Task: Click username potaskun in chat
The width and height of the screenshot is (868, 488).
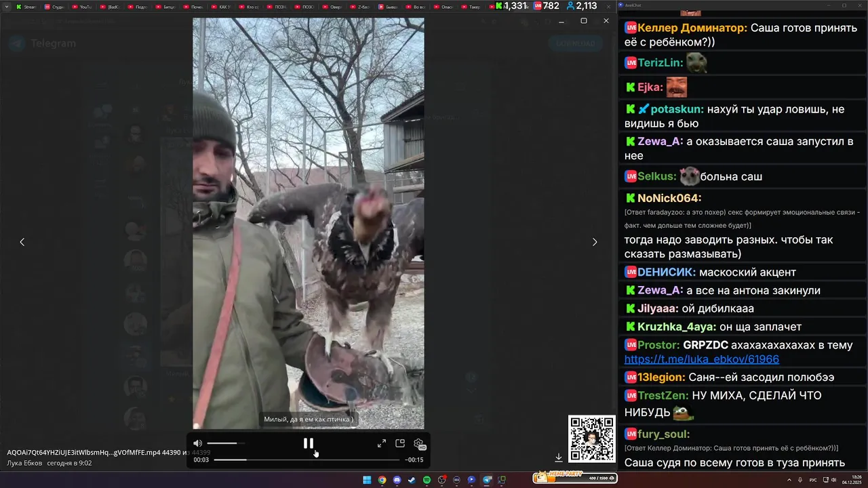Action: pyautogui.click(x=677, y=109)
